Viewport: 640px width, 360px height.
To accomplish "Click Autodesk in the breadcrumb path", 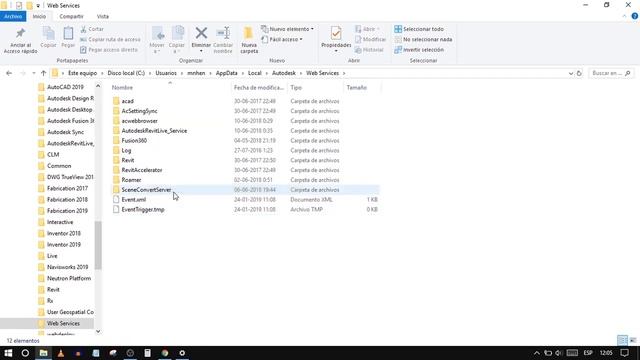I will click(x=284, y=73).
